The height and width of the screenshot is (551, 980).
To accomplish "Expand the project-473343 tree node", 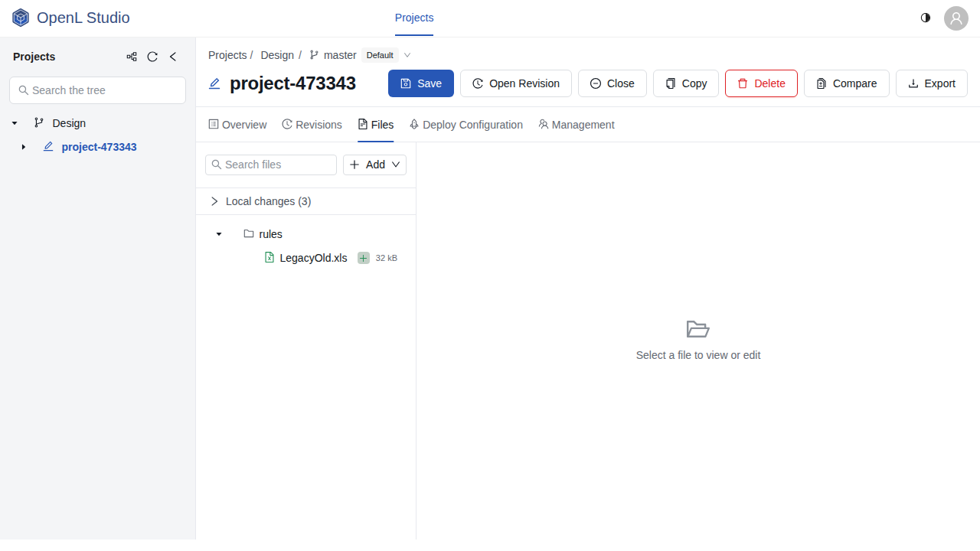I will pos(24,147).
